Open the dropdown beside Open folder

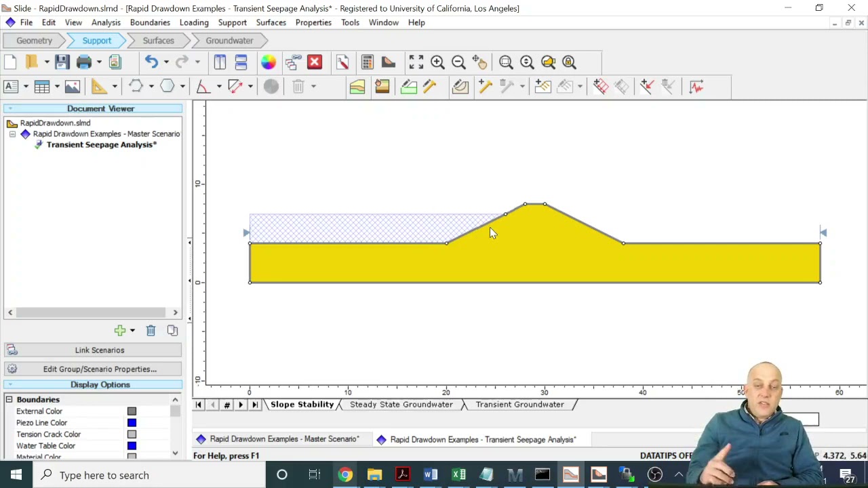pyautogui.click(x=47, y=62)
